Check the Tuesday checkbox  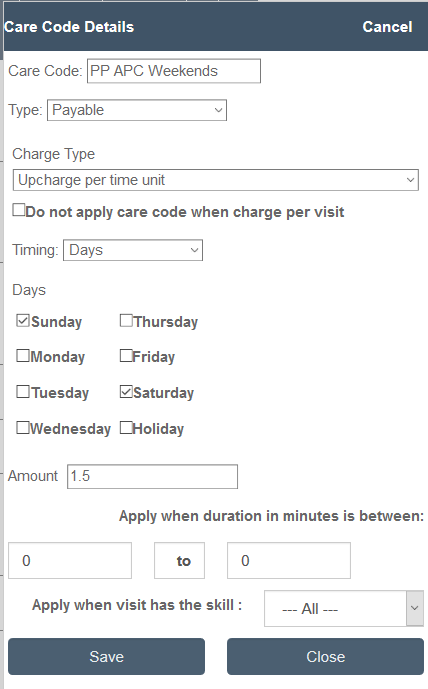[23, 392]
